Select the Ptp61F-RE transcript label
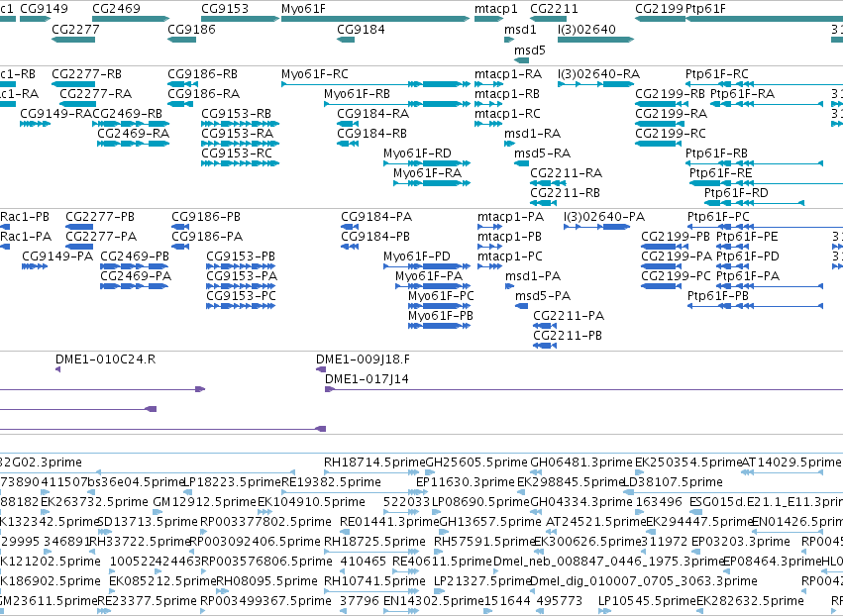The image size is (843, 616). [720, 173]
